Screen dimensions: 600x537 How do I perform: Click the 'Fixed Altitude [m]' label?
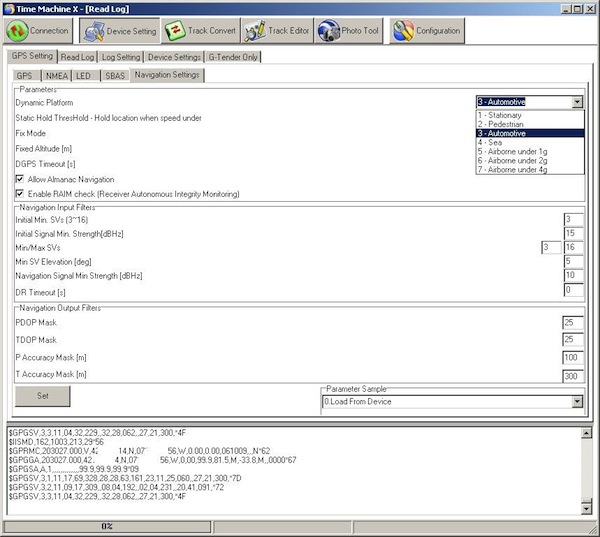[x=44, y=149]
